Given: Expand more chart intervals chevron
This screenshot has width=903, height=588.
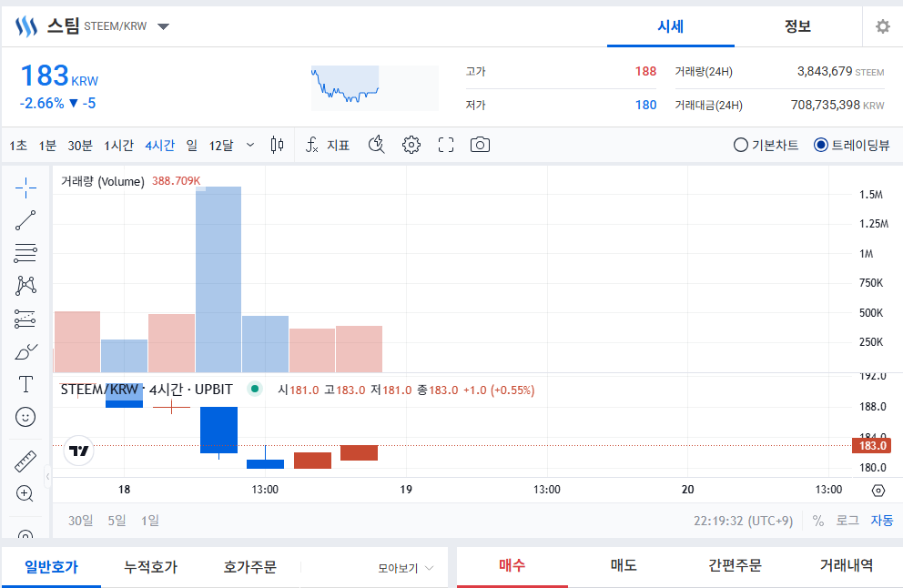Looking at the screenshot, I should (x=250, y=145).
